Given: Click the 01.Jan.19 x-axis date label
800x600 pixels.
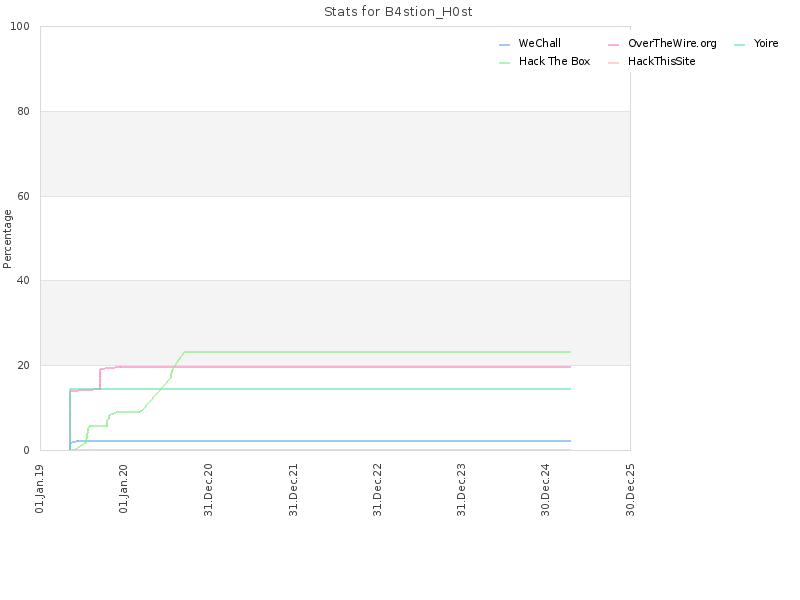Looking at the screenshot, I should (39, 489).
